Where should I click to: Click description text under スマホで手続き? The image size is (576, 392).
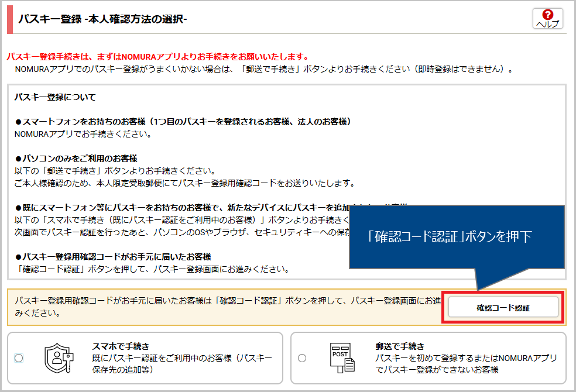[182, 364]
